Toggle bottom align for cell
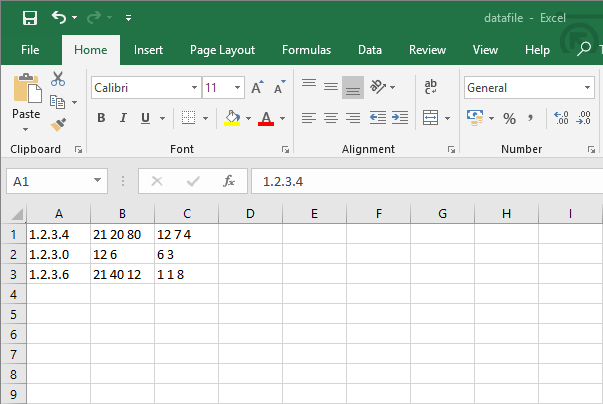This screenshot has width=603, height=404. [353, 87]
